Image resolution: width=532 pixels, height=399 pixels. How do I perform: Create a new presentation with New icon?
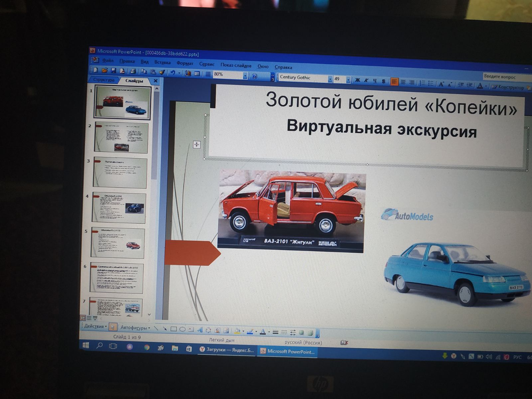pos(96,70)
